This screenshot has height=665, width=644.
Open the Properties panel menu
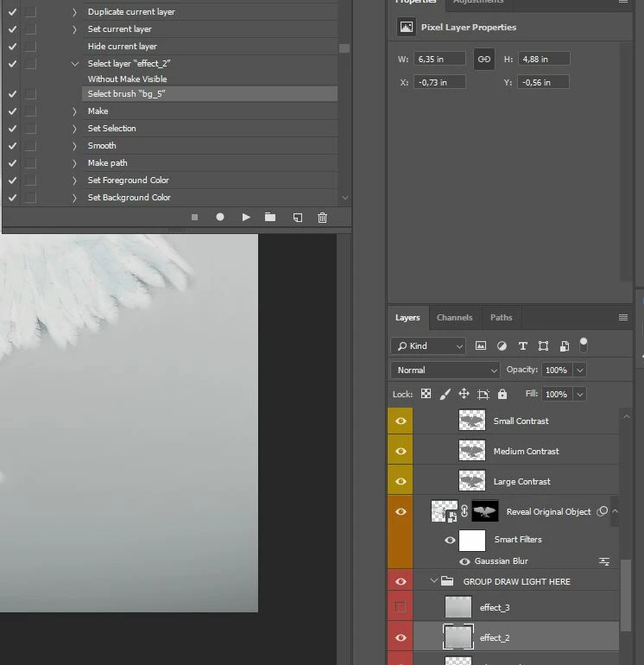pos(622,2)
